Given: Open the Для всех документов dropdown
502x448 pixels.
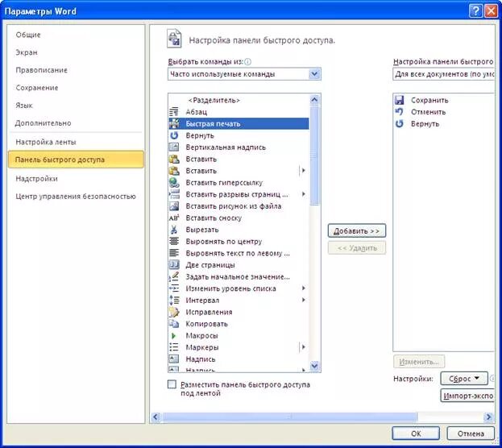Looking at the screenshot, I should pos(443,74).
